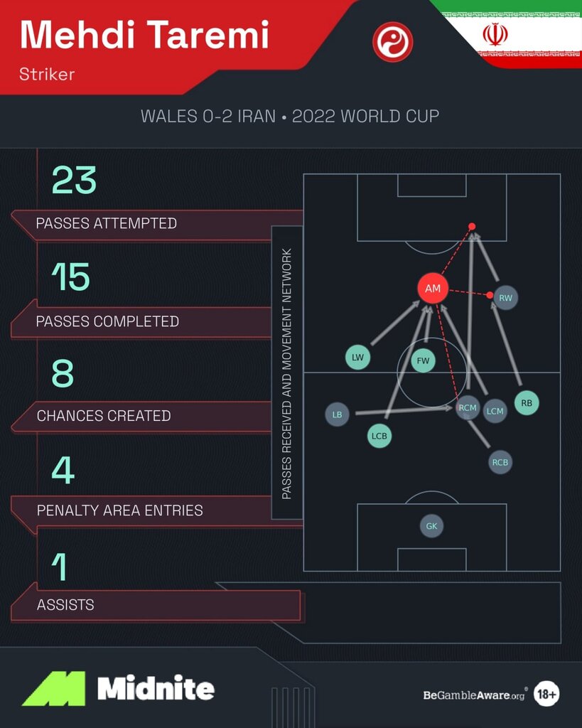Click the GK goalkeeper node
The image size is (582, 728).
click(431, 526)
